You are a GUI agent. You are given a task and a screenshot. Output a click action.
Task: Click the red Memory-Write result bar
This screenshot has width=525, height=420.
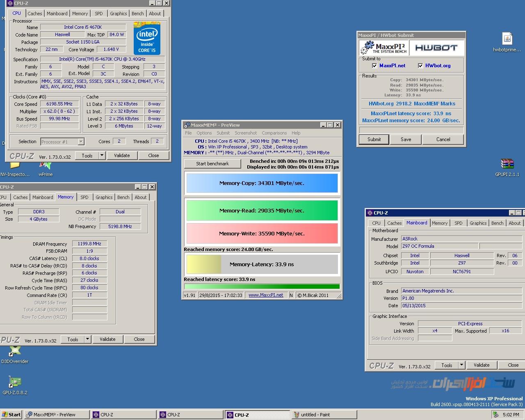(262, 233)
